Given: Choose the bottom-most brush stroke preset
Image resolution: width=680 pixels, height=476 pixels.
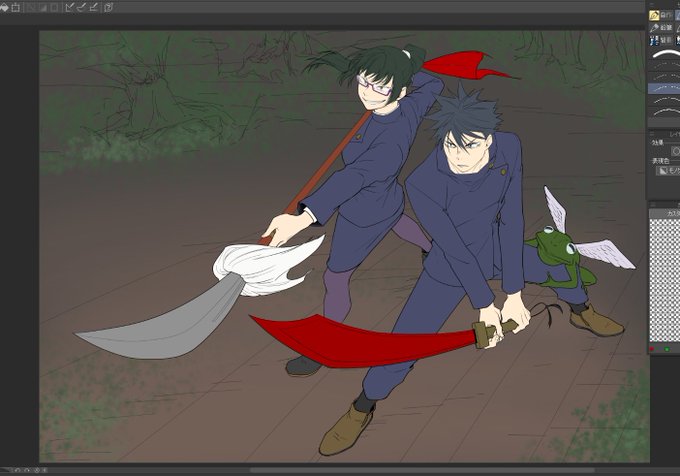Looking at the screenshot, I should coord(664,113).
